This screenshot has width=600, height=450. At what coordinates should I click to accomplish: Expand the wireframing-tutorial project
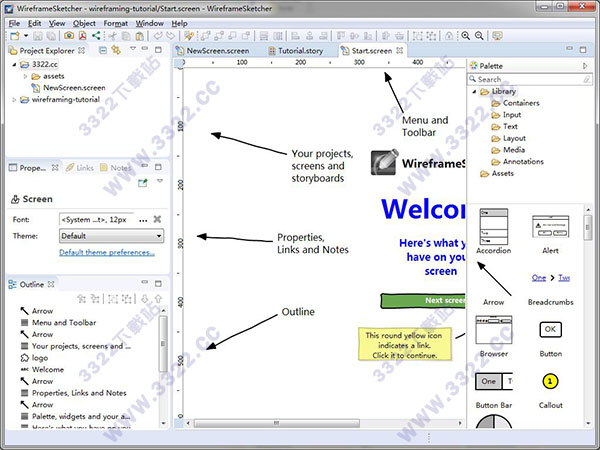point(14,100)
